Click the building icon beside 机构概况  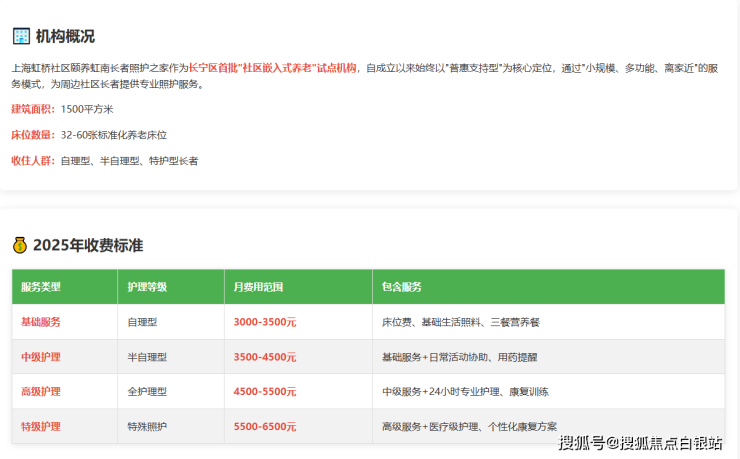click(21, 36)
